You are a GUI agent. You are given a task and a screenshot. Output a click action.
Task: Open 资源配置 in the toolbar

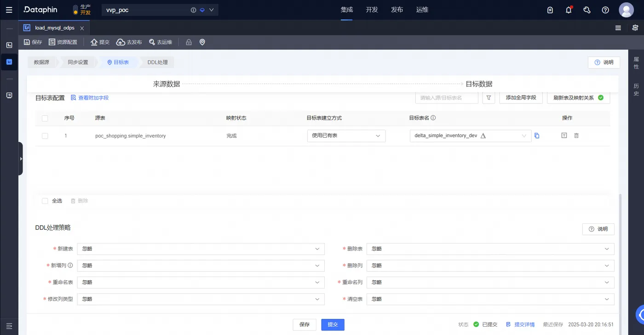click(x=63, y=42)
